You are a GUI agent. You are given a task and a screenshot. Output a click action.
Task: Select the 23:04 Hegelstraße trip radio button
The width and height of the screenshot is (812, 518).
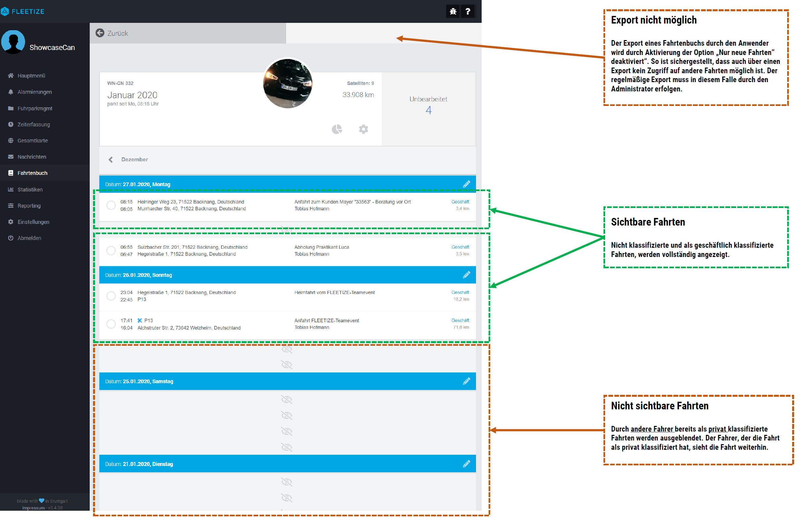(111, 296)
